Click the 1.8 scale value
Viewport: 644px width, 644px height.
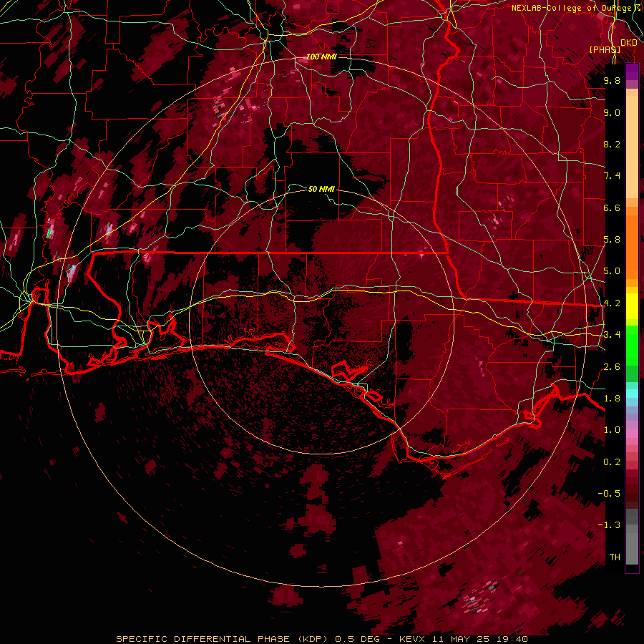(612, 399)
